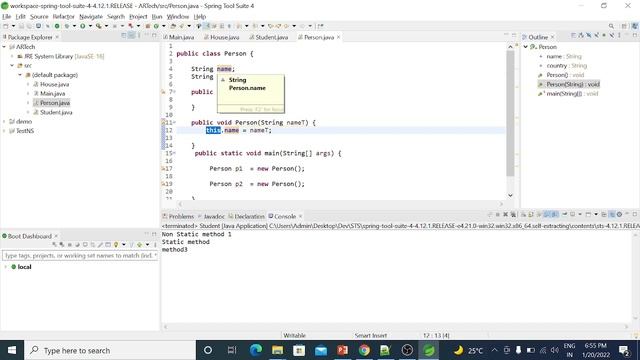This screenshot has width=640, height=360.
Task: Toggle Scroll Lock in Console toolbar
Action: (x=531, y=214)
